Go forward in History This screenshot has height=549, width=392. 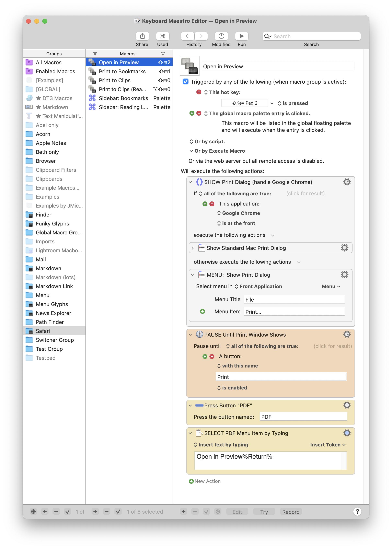coord(201,36)
